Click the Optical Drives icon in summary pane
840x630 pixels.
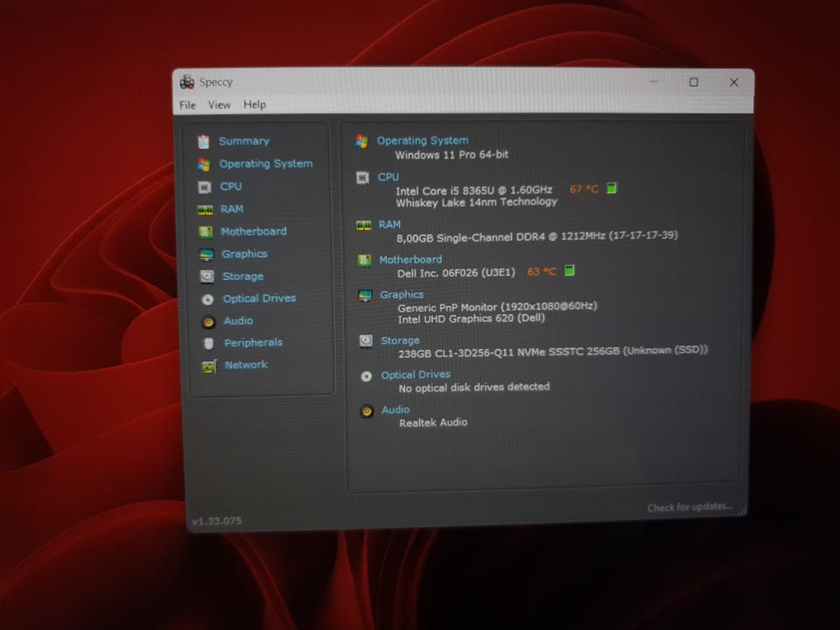[x=367, y=376]
